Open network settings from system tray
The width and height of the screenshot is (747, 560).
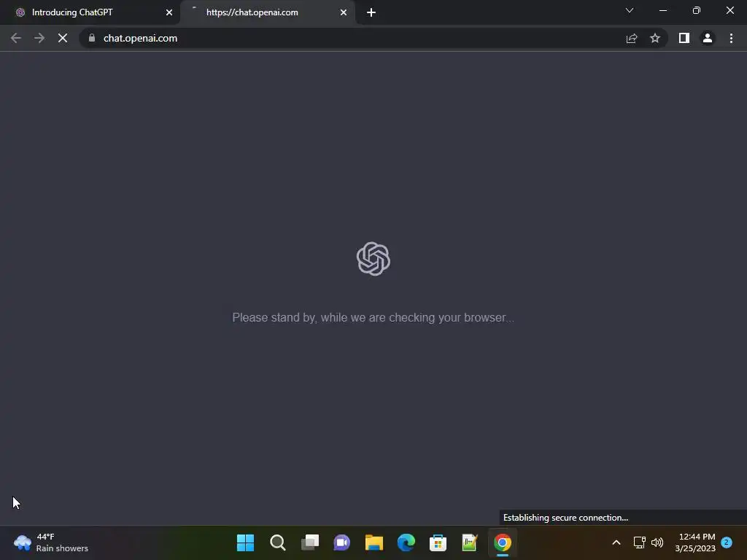[639, 542]
